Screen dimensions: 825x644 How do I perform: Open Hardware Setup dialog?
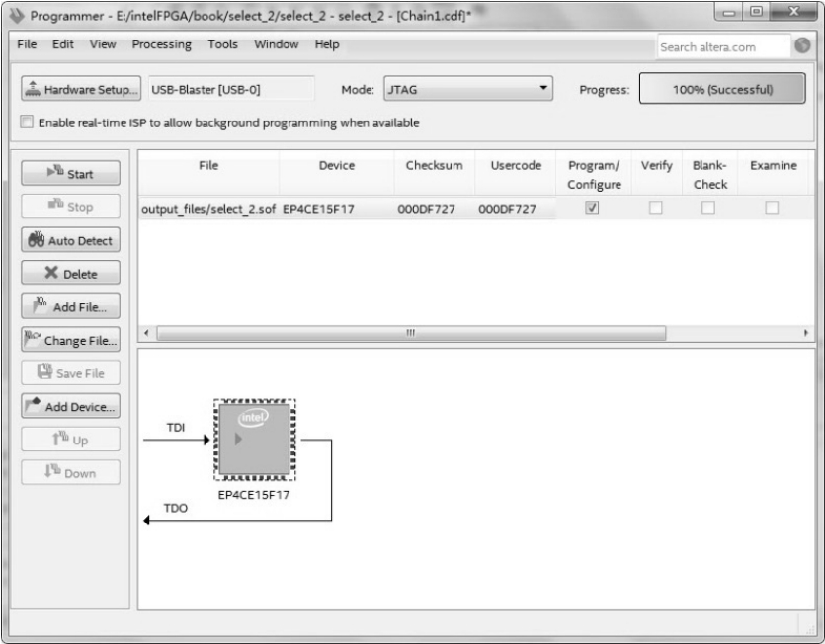pos(81,89)
